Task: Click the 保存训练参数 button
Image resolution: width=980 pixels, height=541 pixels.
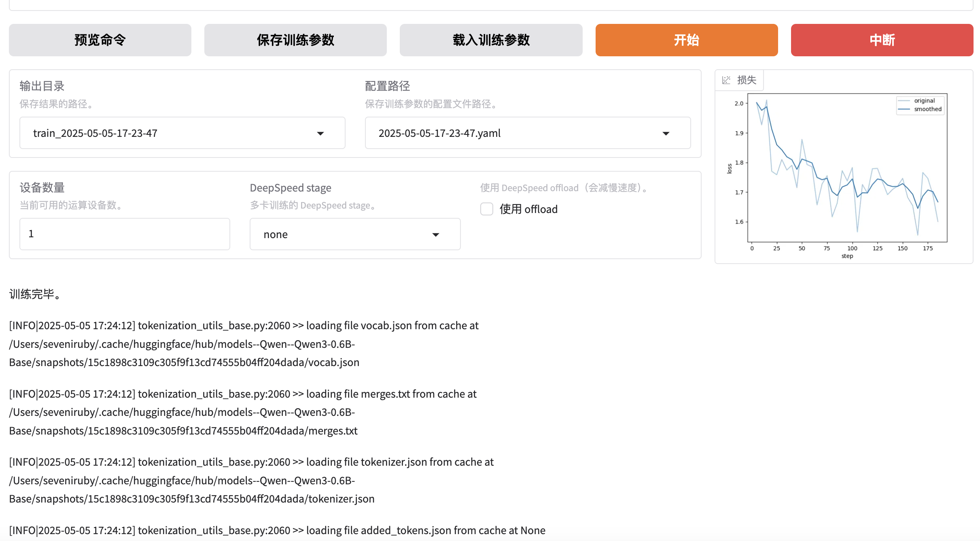Action: tap(295, 40)
